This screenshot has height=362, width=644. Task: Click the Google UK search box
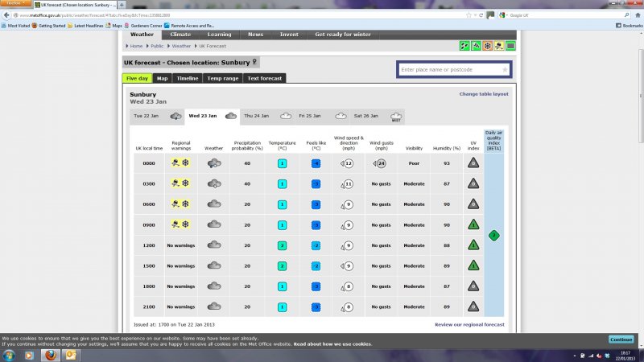(x=565, y=15)
